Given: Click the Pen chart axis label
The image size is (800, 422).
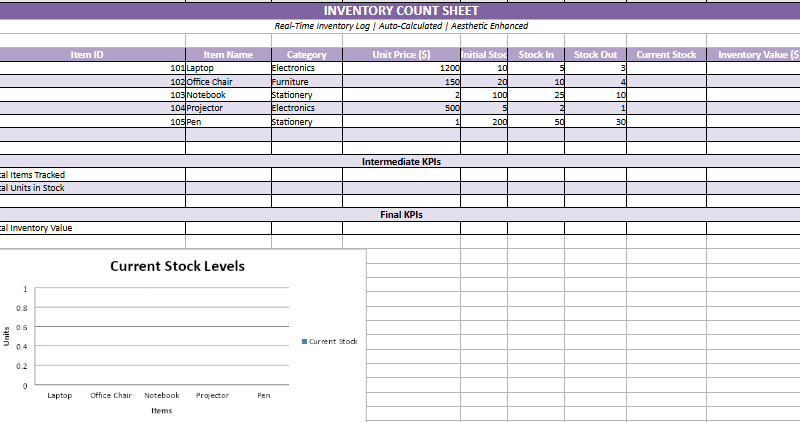Looking at the screenshot, I should point(264,395).
